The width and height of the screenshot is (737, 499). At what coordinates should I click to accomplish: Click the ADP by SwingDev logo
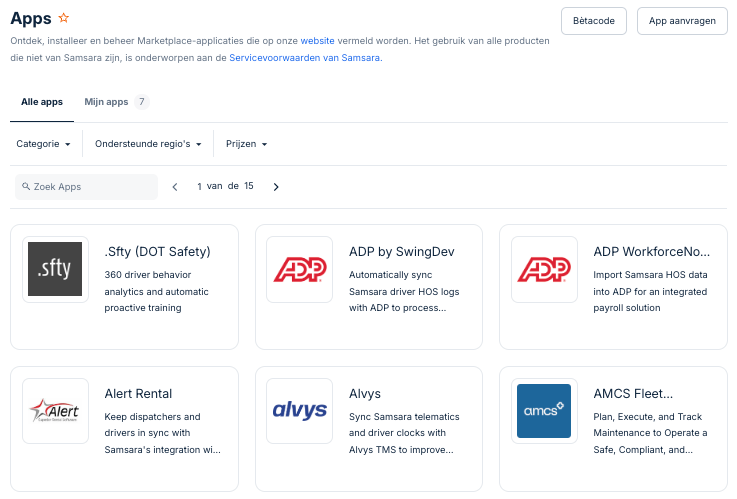click(x=300, y=269)
